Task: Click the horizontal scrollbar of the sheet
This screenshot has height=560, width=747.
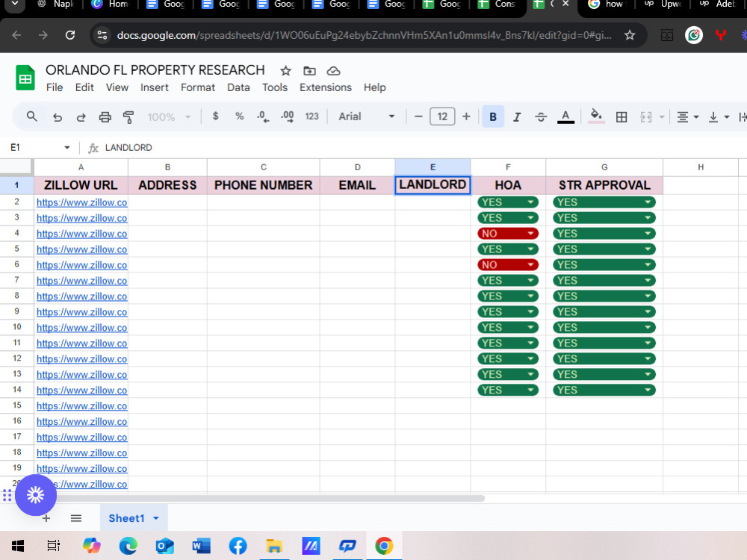Action: point(270,499)
